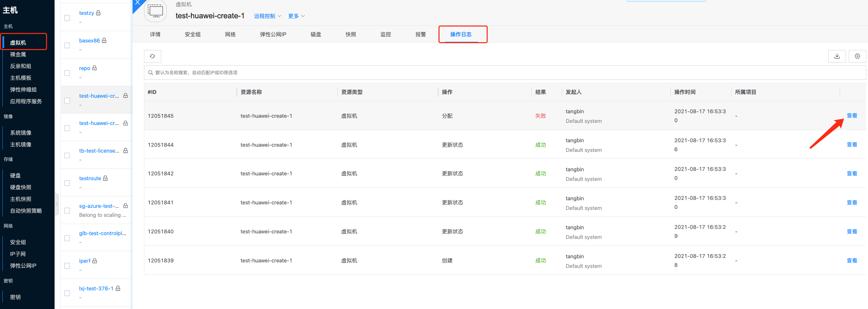Open the 磁盘 tab
This screenshot has width=868, height=309.
pyautogui.click(x=316, y=35)
